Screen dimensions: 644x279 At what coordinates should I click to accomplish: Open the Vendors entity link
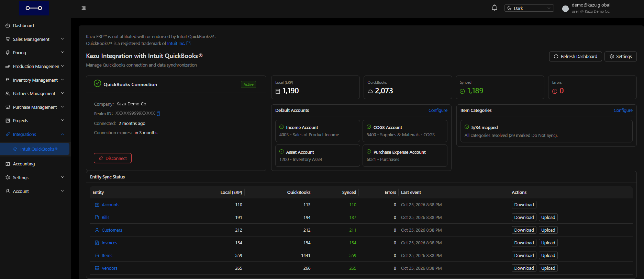click(110, 268)
